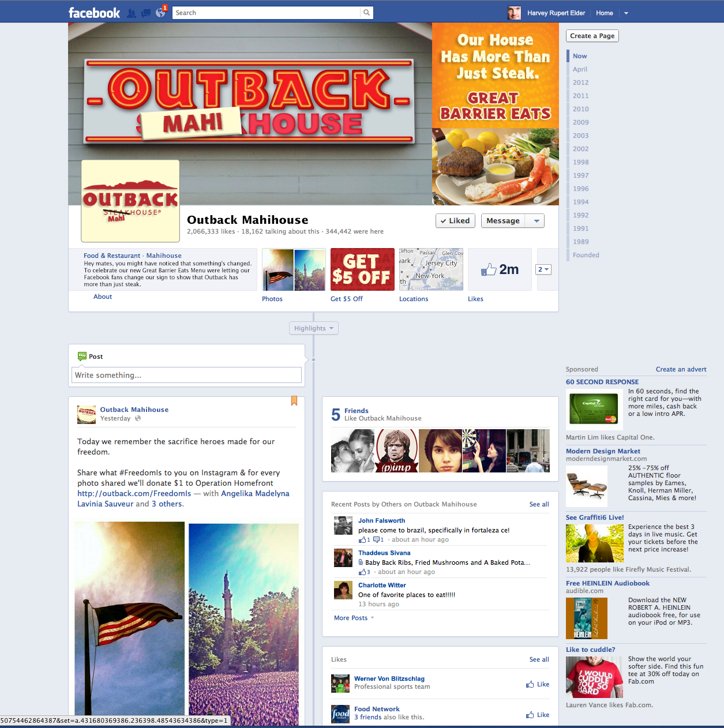Screen dimensions: 724x728
Task: Click the Eames chair ad image
Action: click(x=587, y=486)
